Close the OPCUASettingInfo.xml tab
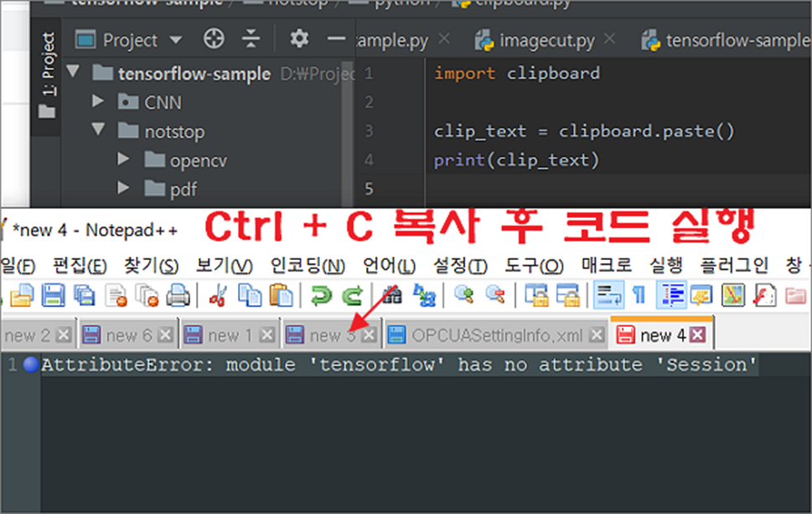This screenshot has height=514, width=812. click(x=597, y=335)
